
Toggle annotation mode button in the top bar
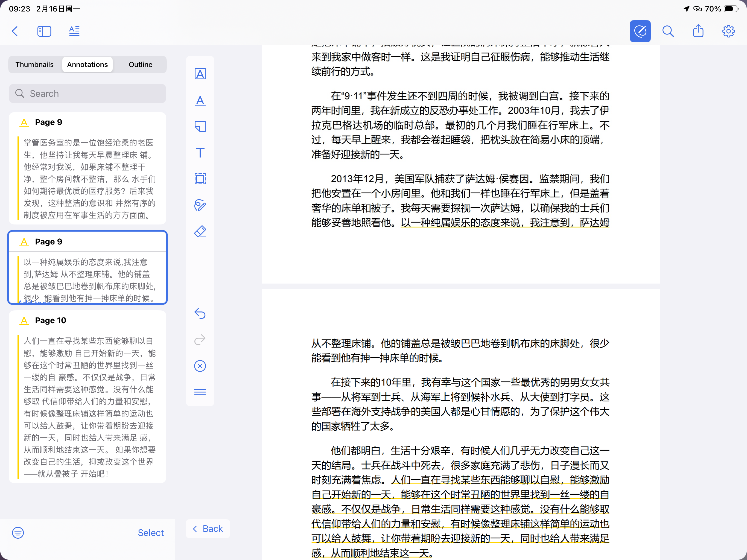pyautogui.click(x=640, y=31)
